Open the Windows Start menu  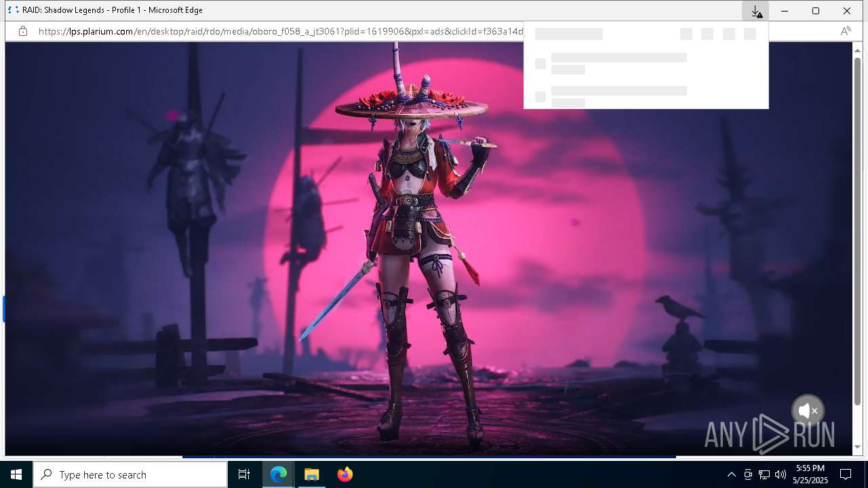[16, 474]
